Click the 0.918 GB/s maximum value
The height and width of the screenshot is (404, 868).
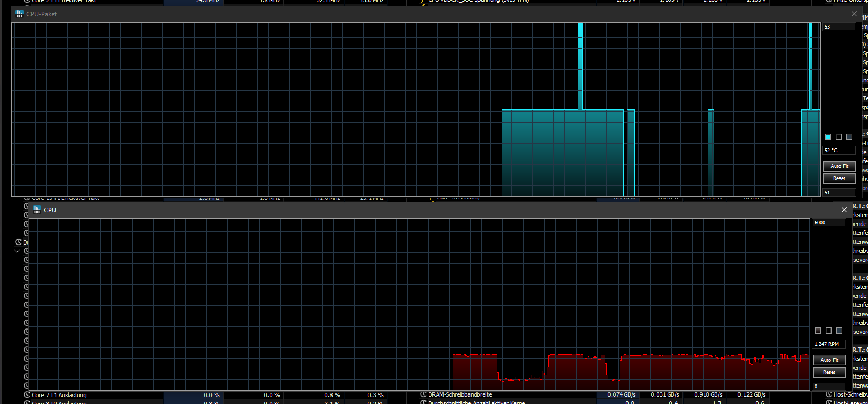click(x=708, y=394)
